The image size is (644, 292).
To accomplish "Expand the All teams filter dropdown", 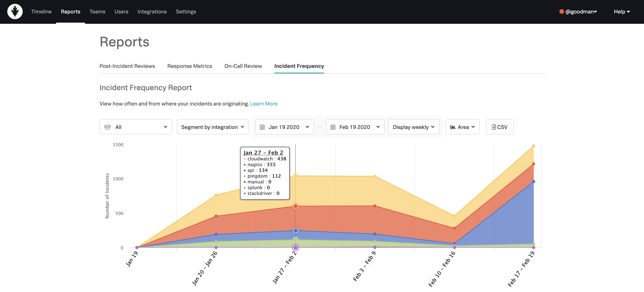I will [x=136, y=127].
